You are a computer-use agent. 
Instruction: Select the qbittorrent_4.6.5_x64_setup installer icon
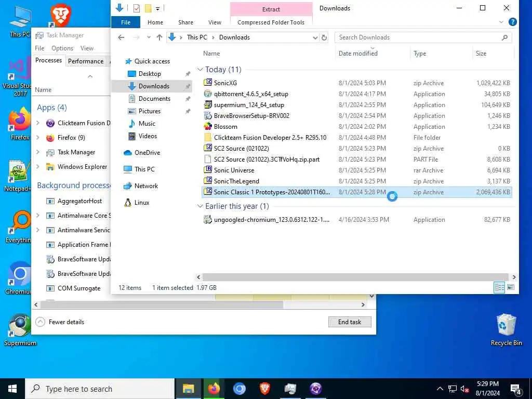[208, 94]
